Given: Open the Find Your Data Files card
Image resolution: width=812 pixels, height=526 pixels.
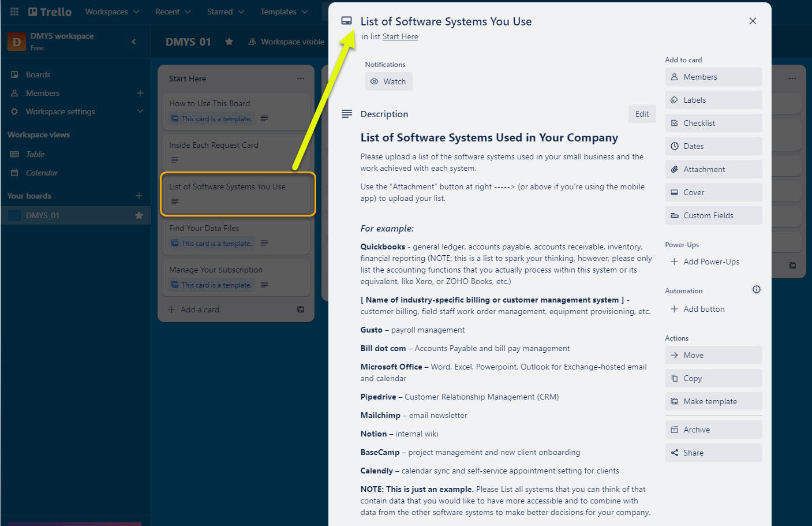Looking at the screenshot, I should (204, 228).
